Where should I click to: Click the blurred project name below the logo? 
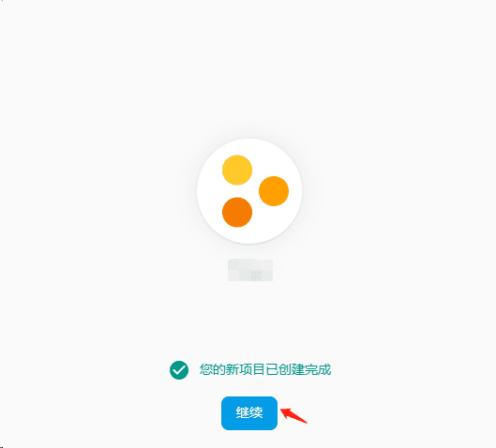pyautogui.click(x=250, y=270)
